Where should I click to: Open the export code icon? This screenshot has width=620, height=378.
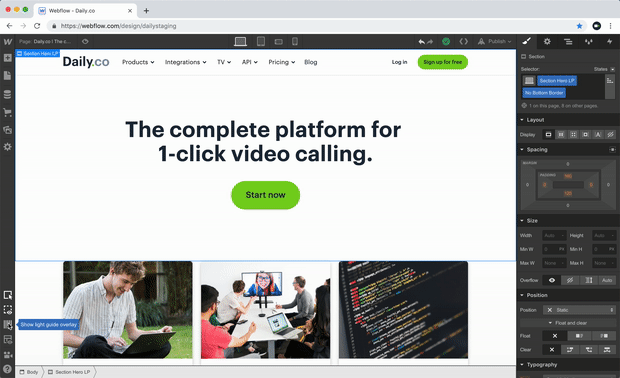coord(463,41)
